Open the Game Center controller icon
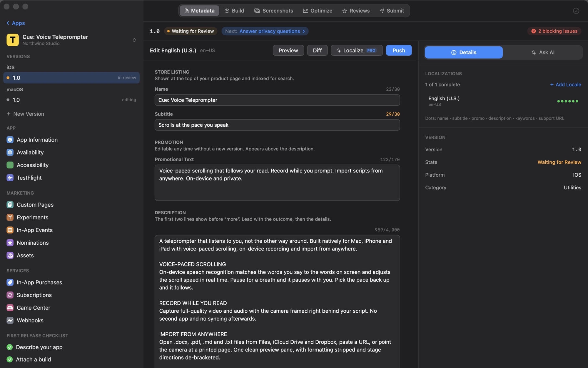588x368 pixels. pyautogui.click(x=10, y=308)
